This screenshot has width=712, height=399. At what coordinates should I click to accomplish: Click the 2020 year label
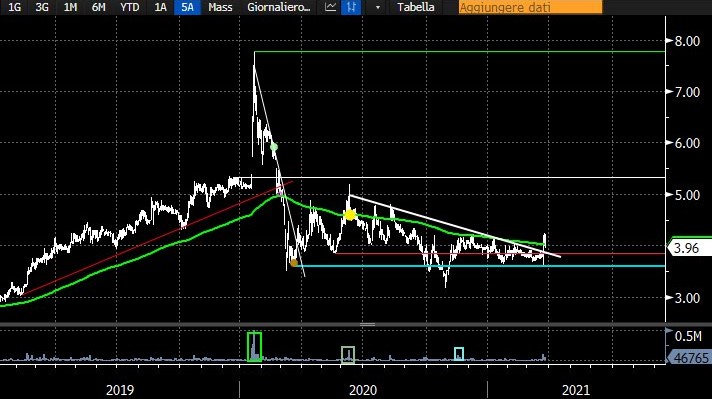tap(363, 390)
